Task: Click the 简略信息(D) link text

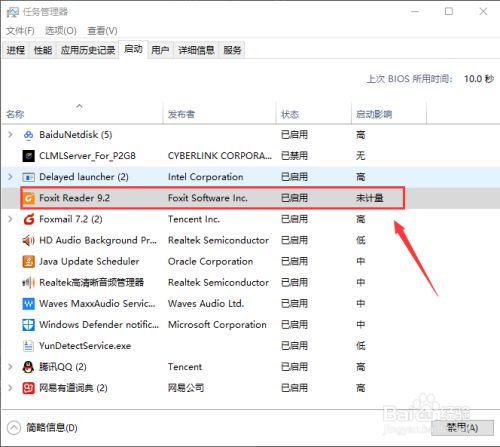Action: (x=52, y=428)
